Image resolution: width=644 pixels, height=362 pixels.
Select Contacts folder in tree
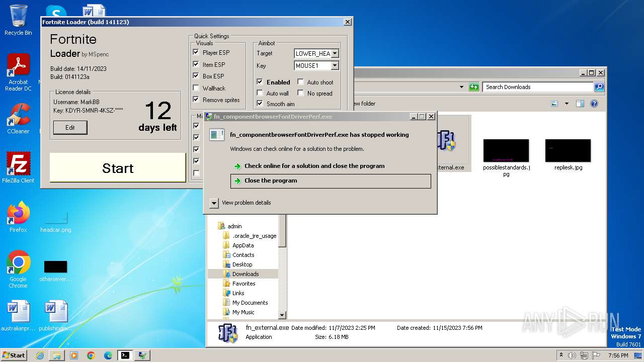[x=243, y=255]
